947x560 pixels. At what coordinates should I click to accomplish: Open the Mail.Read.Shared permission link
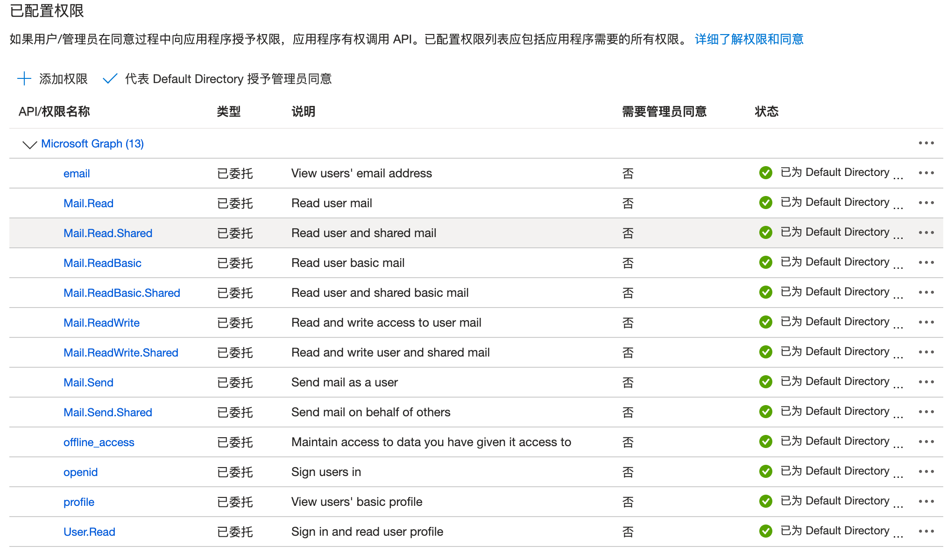[108, 233]
